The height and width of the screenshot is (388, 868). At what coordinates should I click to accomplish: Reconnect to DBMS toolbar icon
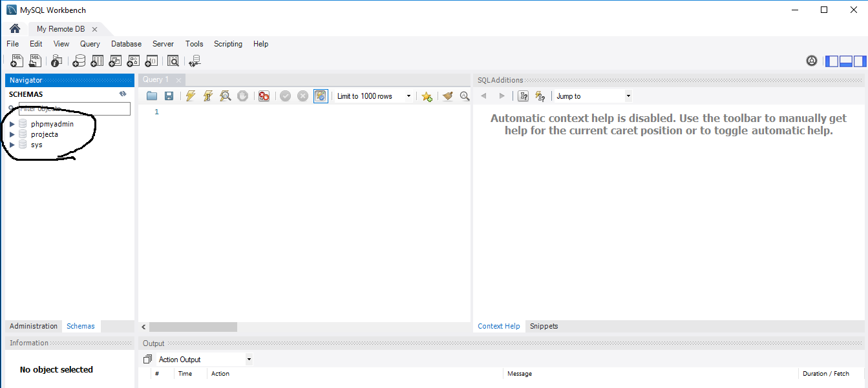[x=195, y=61]
